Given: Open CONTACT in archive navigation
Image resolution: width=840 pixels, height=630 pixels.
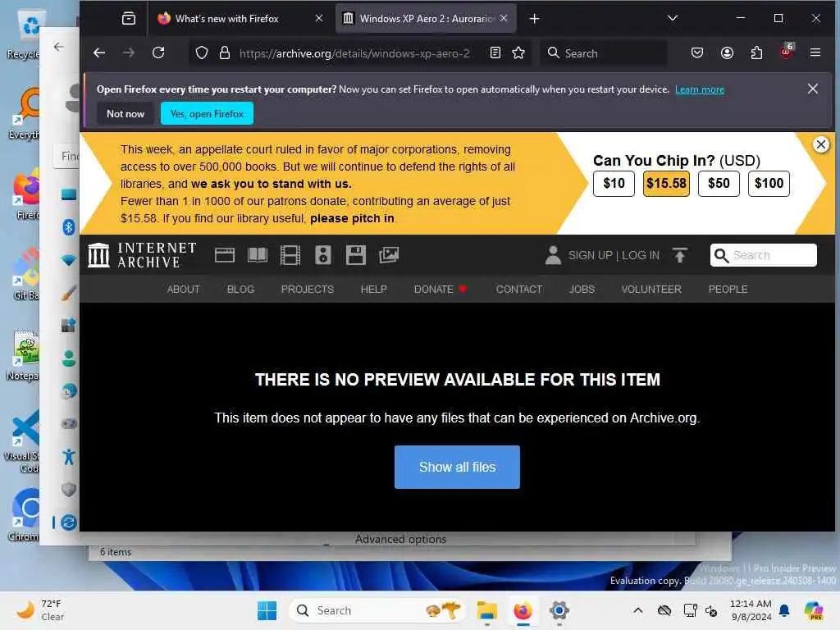Looking at the screenshot, I should (x=519, y=290).
